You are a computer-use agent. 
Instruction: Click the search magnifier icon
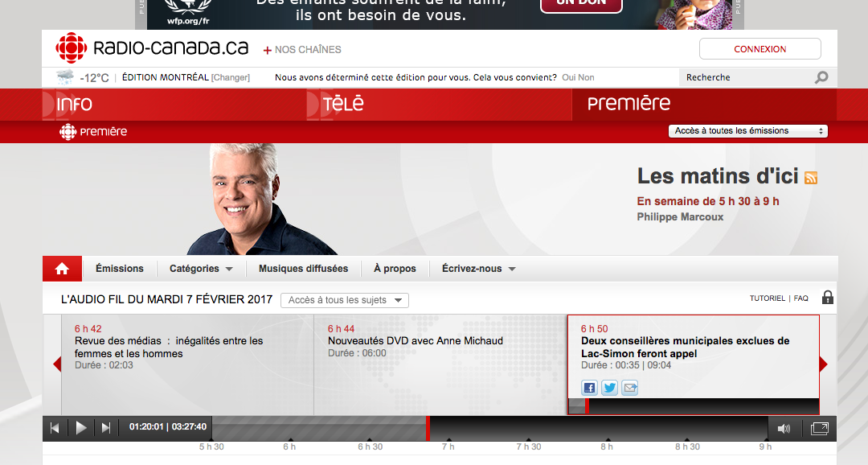pyautogui.click(x=821, y=77)
